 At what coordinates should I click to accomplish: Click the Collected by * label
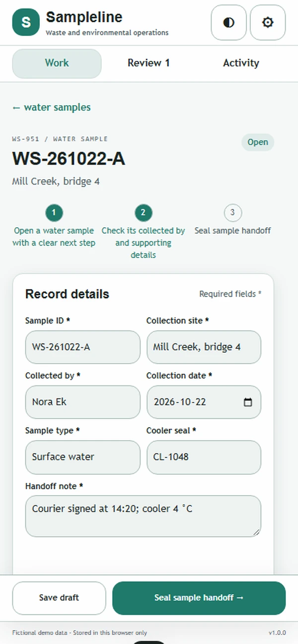(x=53, y=376)
